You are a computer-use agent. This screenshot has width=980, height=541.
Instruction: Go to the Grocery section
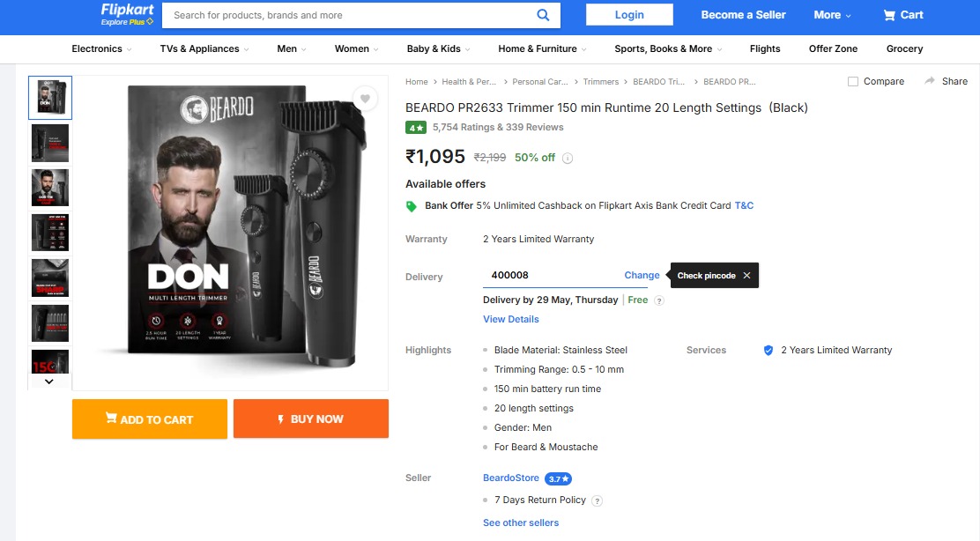coord(904,48)
